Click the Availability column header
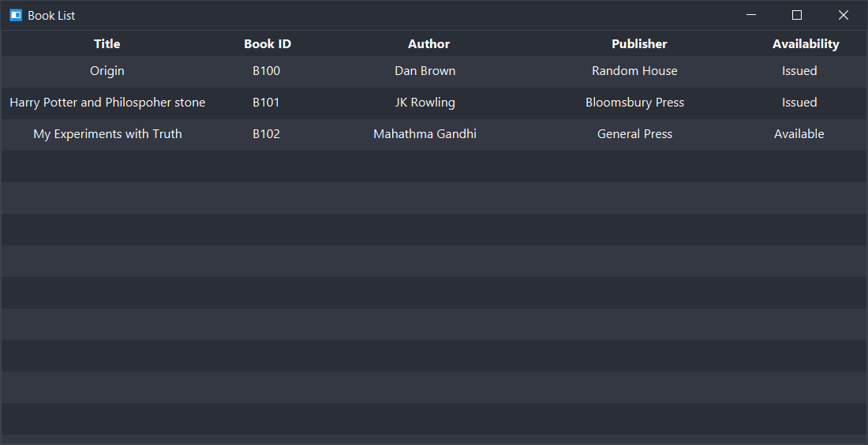 [x=806, y=43]
